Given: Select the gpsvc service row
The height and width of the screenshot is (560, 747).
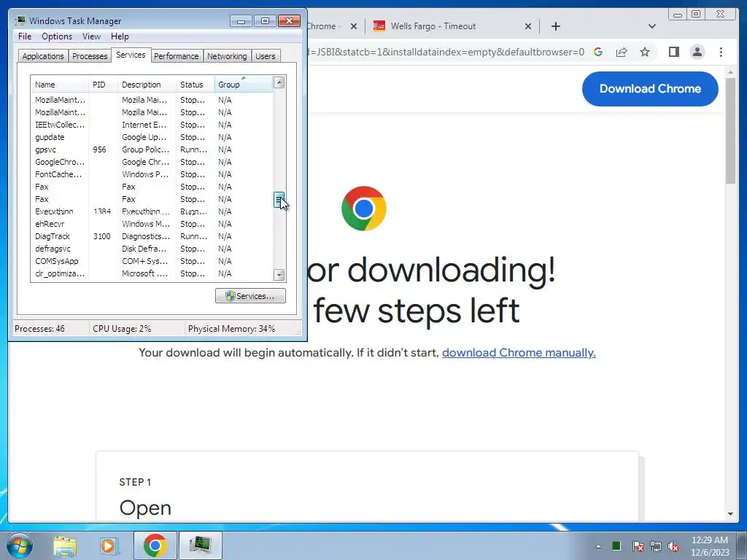Looking at the screenshot, I should tap(152, 149).
